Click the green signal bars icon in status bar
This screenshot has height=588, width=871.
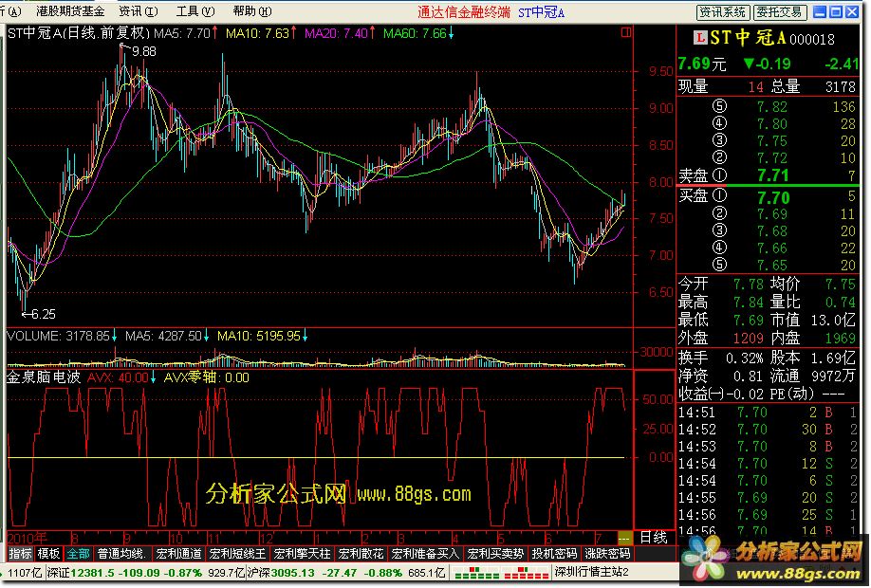pyautogui.click(x=477, y=574)
